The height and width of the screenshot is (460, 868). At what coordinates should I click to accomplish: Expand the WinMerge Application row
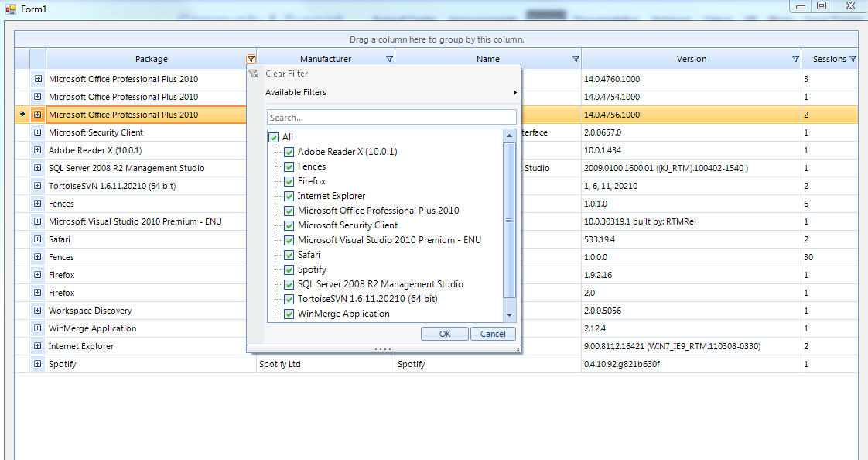point(38,328)
